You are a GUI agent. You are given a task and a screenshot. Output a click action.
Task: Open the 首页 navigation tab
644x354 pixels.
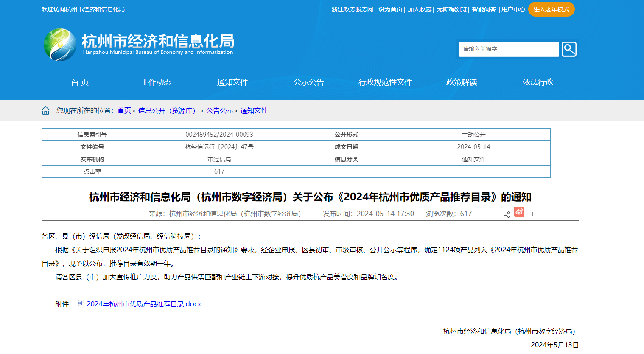(x=80, y=82)
